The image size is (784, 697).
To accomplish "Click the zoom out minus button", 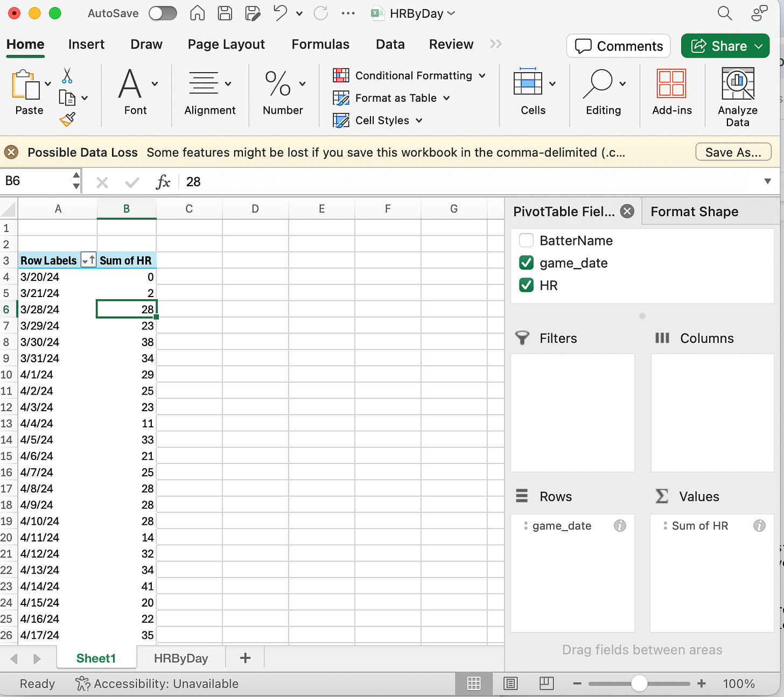I will pos(577,684).
